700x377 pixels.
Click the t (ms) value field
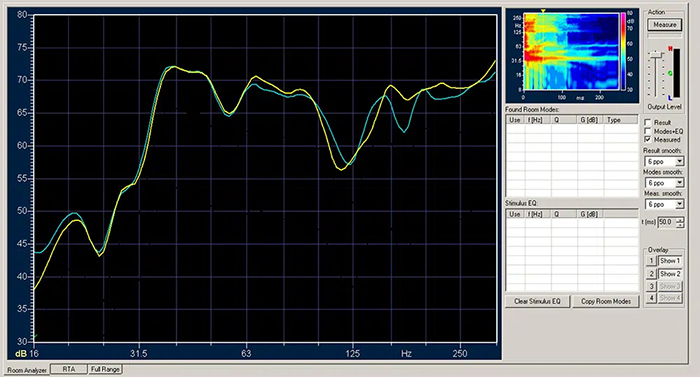pos(666,222)
